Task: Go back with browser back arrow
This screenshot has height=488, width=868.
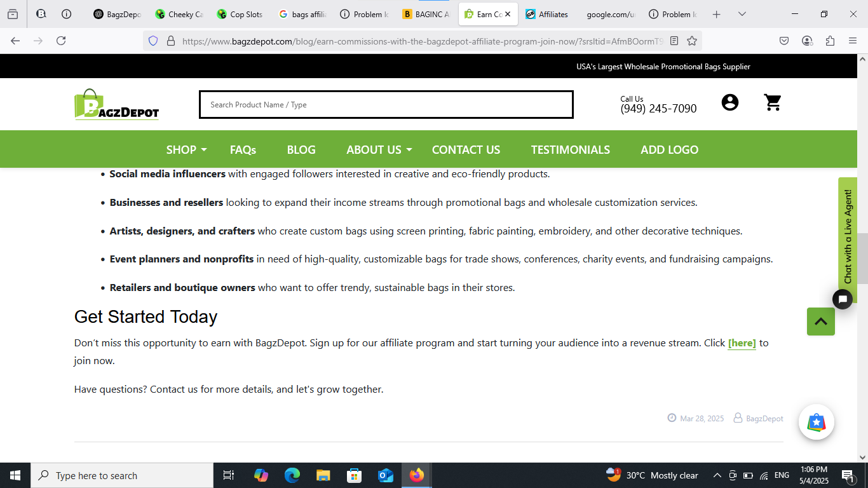Action: [15, 41]
